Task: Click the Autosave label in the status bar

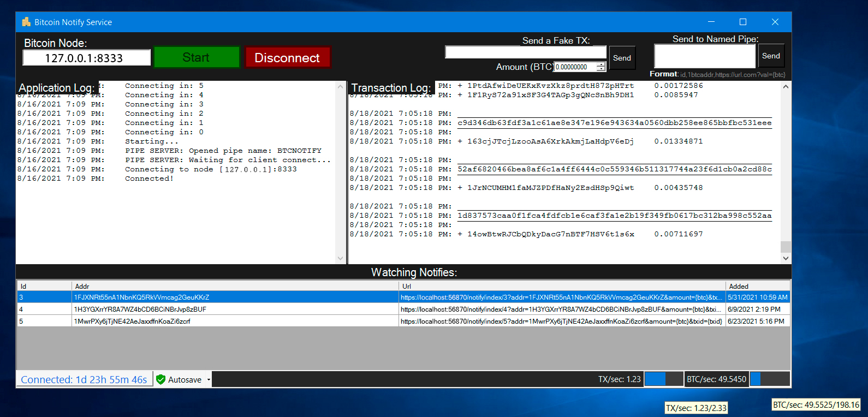Action: coord(185,380)
